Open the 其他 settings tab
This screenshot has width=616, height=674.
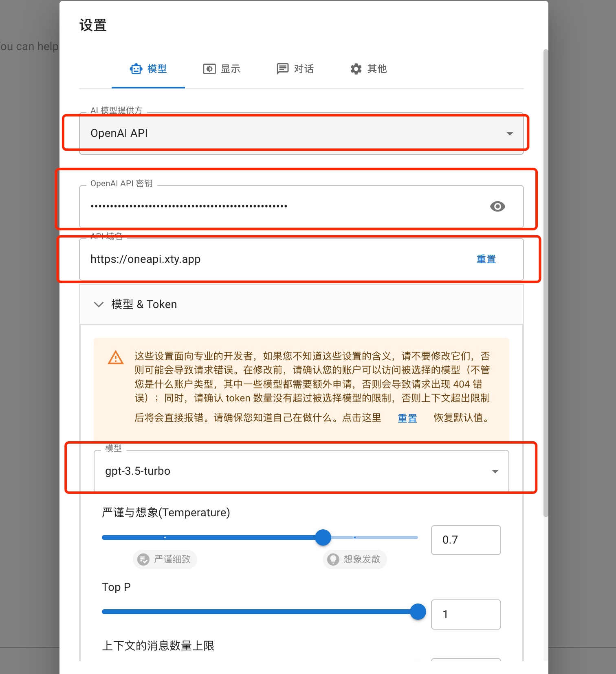[368, 69]
